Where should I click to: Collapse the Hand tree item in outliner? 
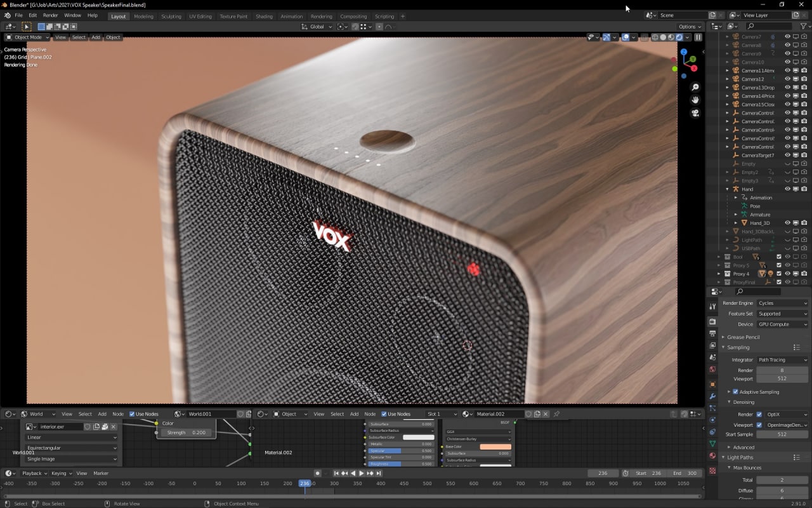click(728, 189)
